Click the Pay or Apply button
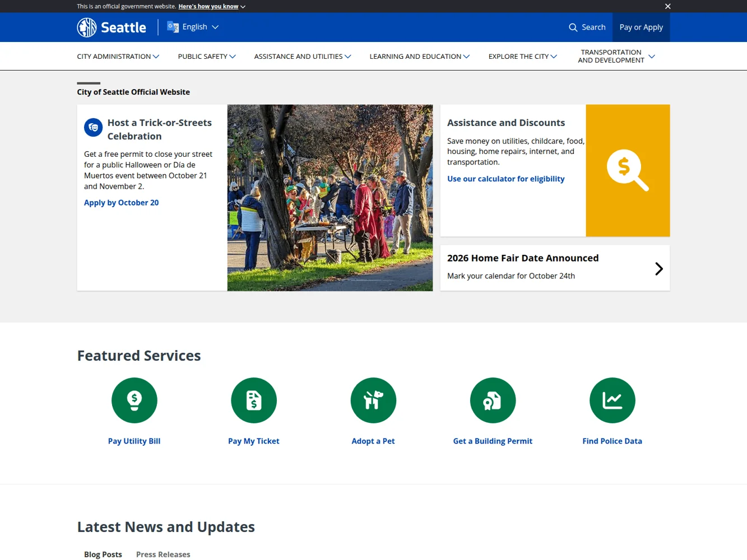Screen dimensions: 747x560 point(641,27)
